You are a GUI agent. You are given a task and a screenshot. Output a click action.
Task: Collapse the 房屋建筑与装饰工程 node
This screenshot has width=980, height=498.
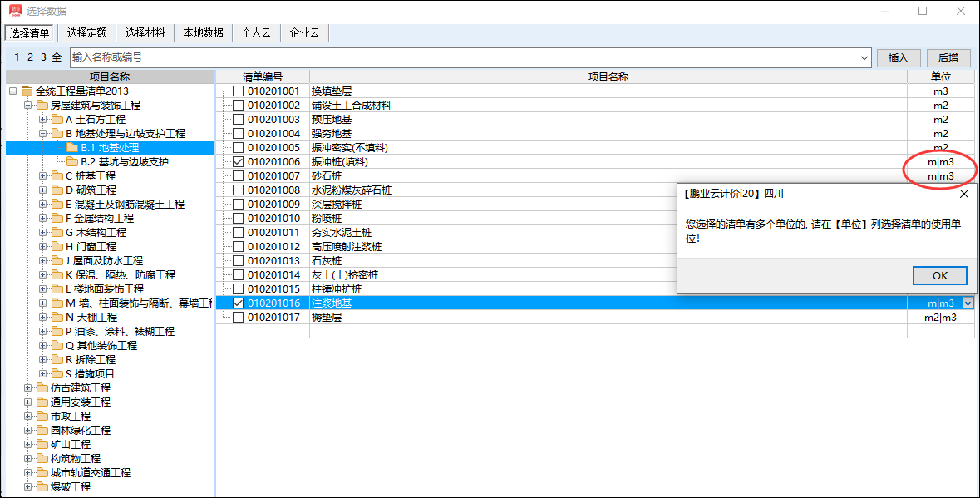[x=28, y=106]
